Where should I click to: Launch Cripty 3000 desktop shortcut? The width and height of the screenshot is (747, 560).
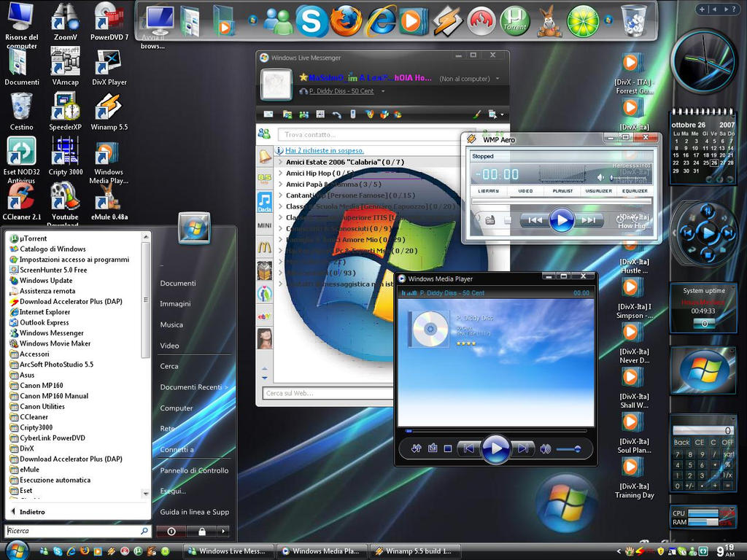point(65,156)
